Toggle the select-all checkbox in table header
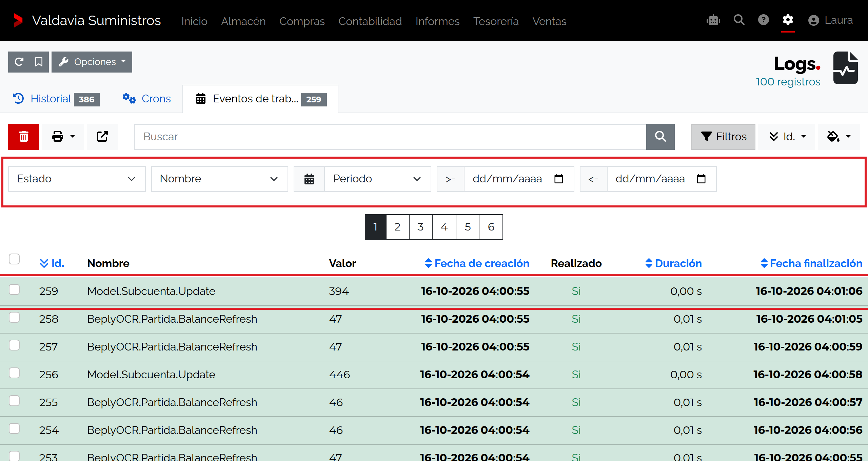Image resolution: width=868 pixels, height=461 pixels. [14, 259]
